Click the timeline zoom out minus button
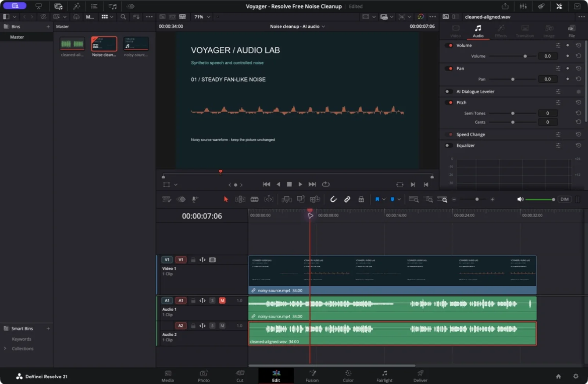Viewport: 588px width, 384px height. coord(454,199)
